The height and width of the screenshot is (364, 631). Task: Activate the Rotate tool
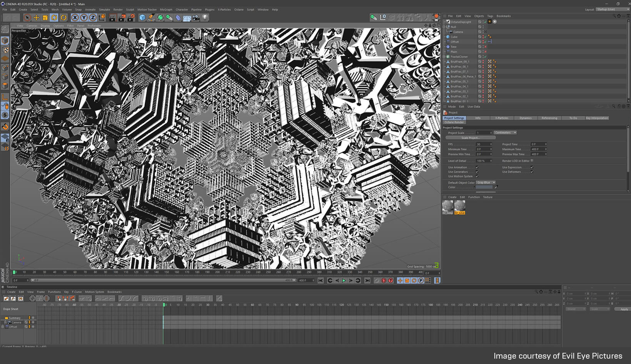(53, 18)
